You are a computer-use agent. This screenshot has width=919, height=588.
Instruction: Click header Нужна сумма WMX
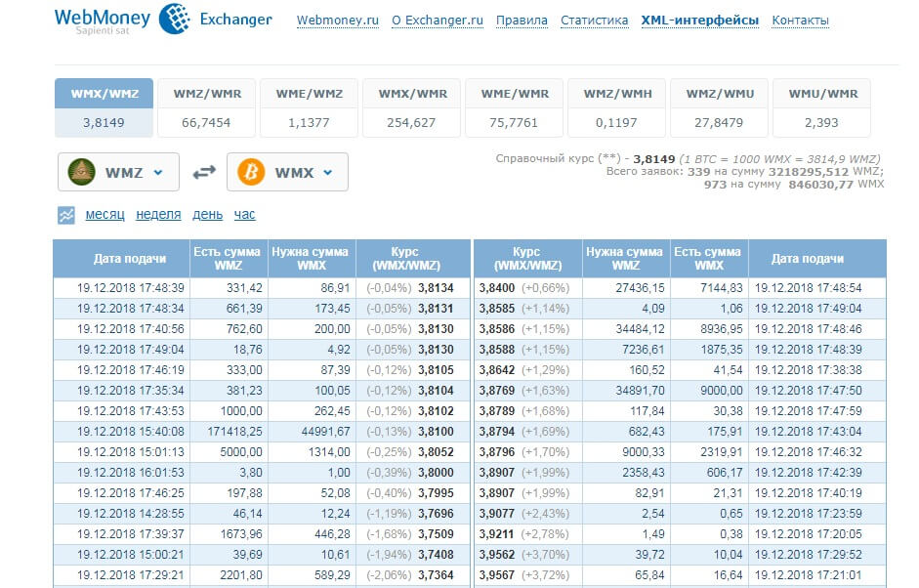(311, 259)
